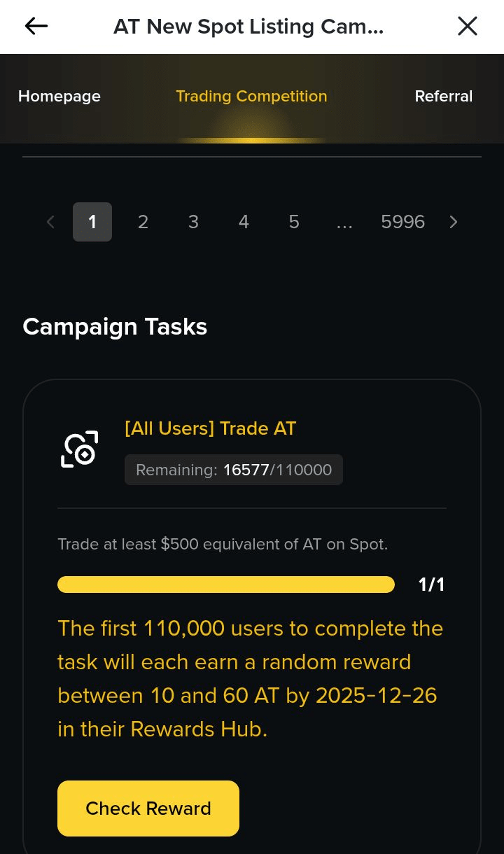This screenshot has height=854, width=504.
Task: Navigate to page 4
Action: (x=244, y=222)
